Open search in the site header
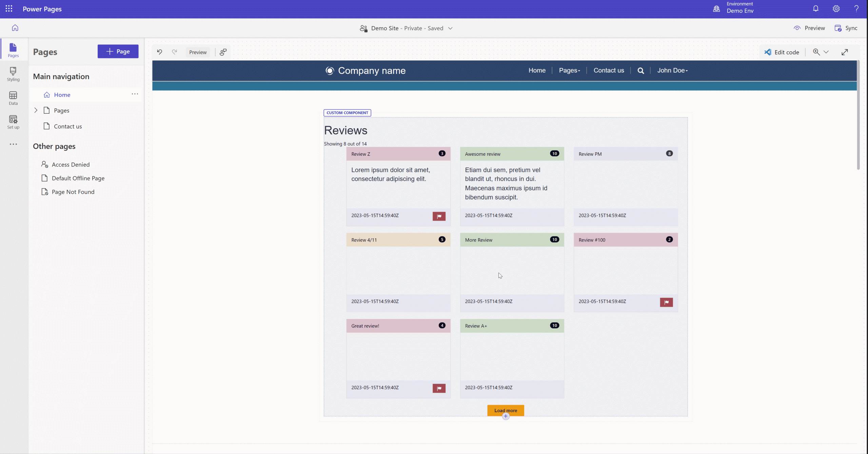 click(x=640, y=70)
